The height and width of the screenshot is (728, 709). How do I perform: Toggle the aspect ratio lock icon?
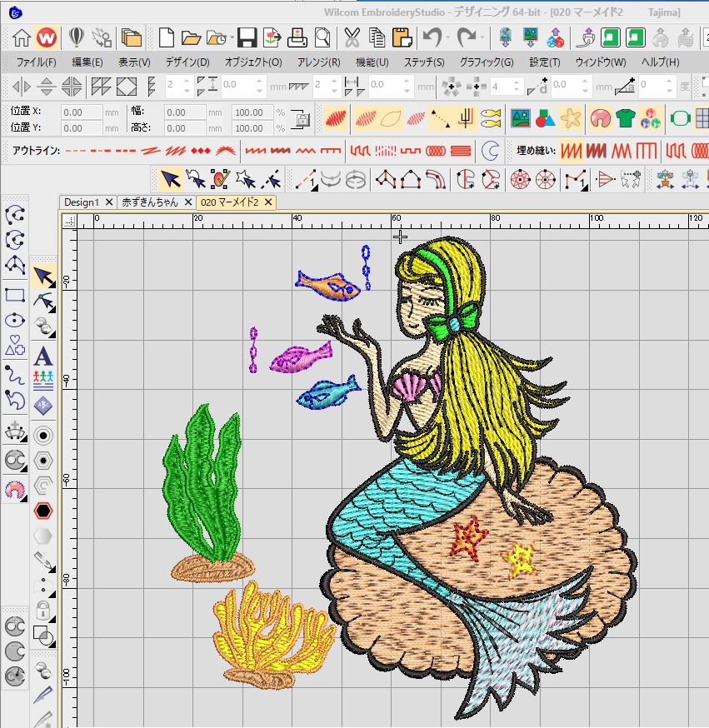click(301, 119)
